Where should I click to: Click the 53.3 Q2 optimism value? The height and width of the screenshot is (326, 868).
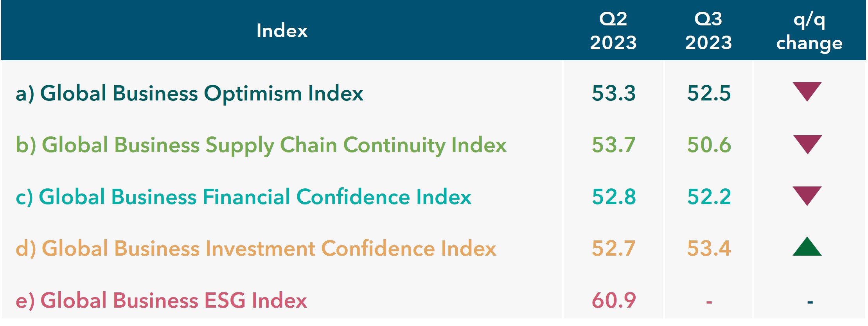(614, 93)
